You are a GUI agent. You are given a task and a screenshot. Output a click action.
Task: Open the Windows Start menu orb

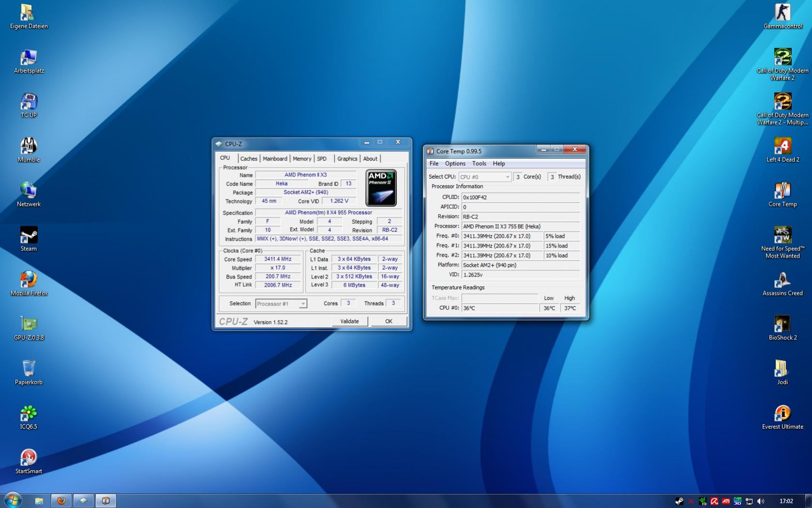[13, 500]
